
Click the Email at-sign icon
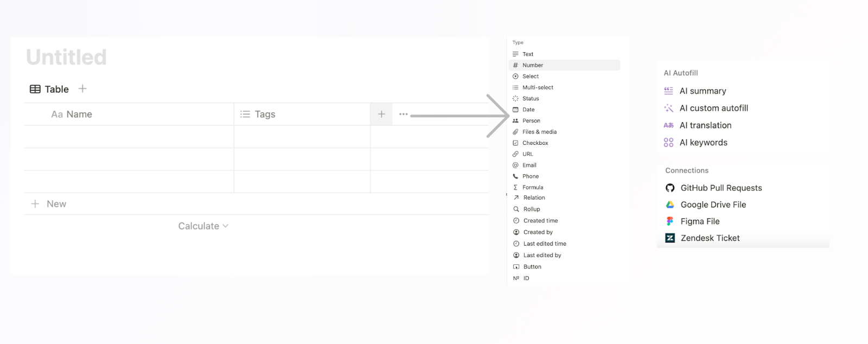[x=515, y=165]
